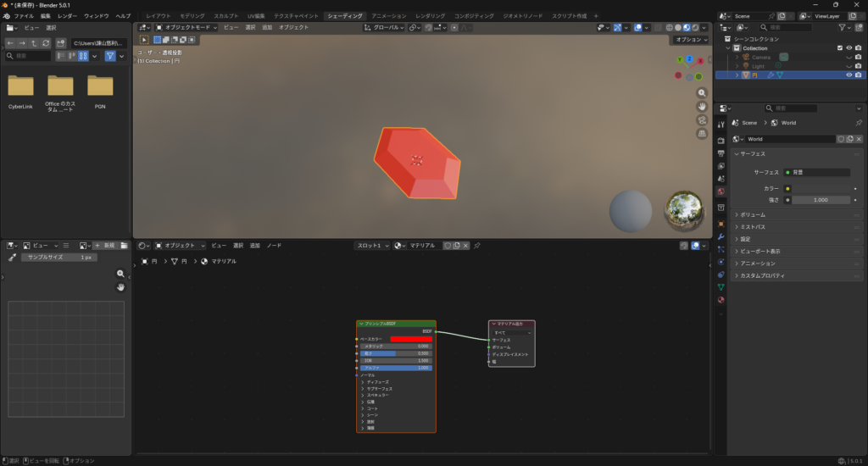The width and height of the screenshot is (868, 466).
Task: Select the Tool tab icon in properties
Action: 721,125
